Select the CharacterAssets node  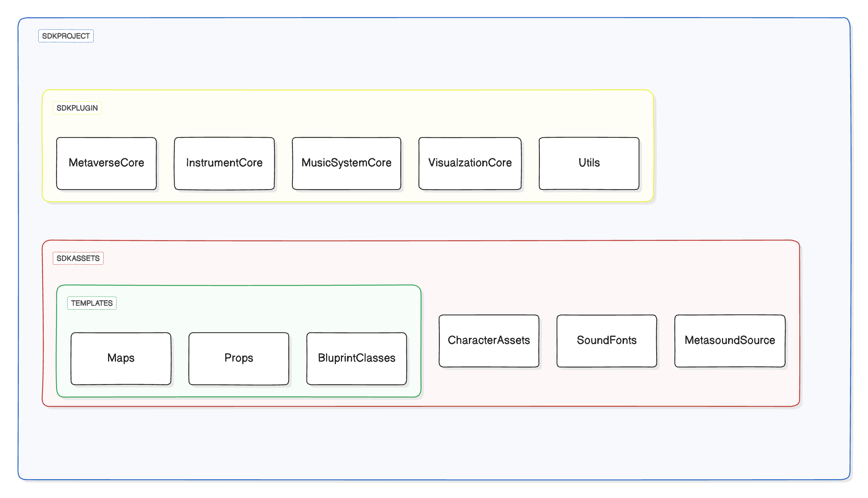point(489,341)
